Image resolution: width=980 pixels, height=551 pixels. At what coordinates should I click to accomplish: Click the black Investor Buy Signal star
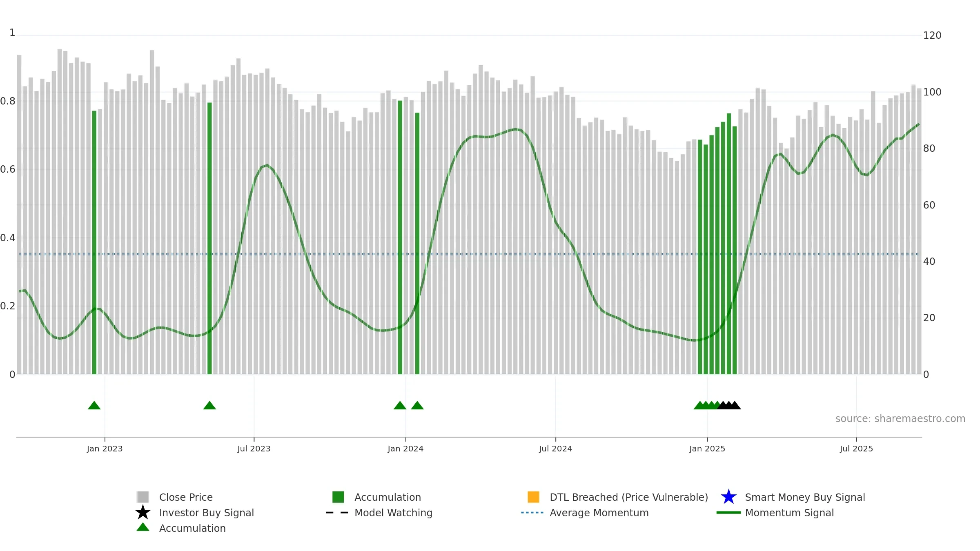click(x=143, y=512)
